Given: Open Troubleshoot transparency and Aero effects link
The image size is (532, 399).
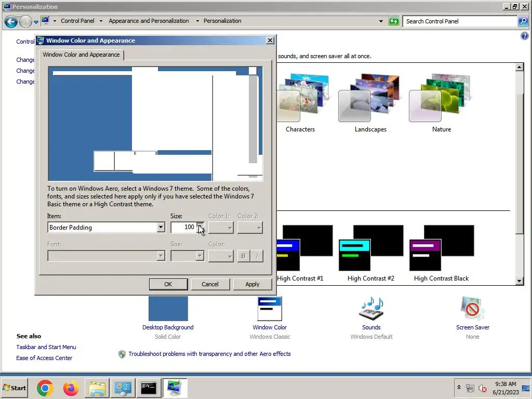Looking at the screenshot, I should click(209, 354).
